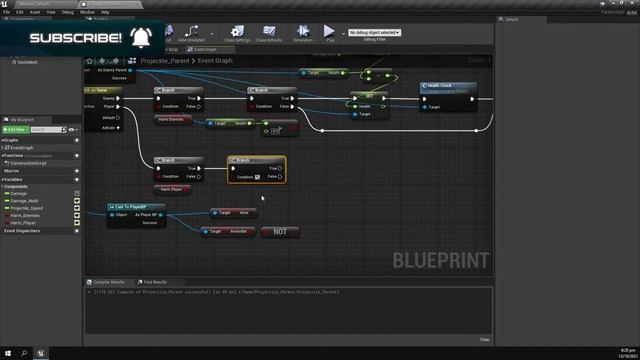The height and width of the screenshot is (360, 640).
Task: Toggle Harm_Player variable editable eye
Action: [77, 223]
